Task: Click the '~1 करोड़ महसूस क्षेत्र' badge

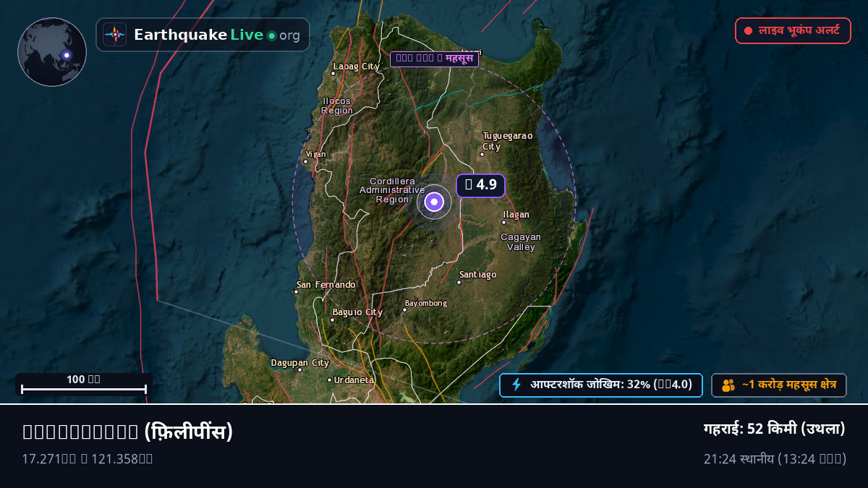Action: coord(779,385)
